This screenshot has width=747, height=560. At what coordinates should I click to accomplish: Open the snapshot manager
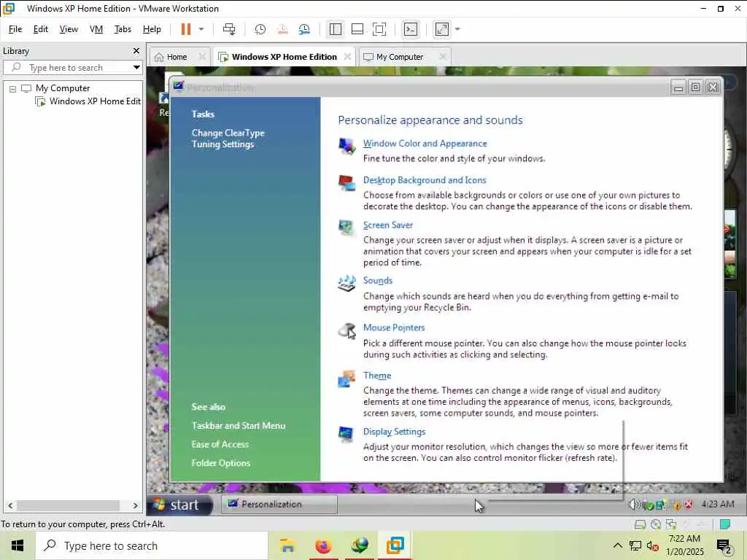[x=304, y=29]
